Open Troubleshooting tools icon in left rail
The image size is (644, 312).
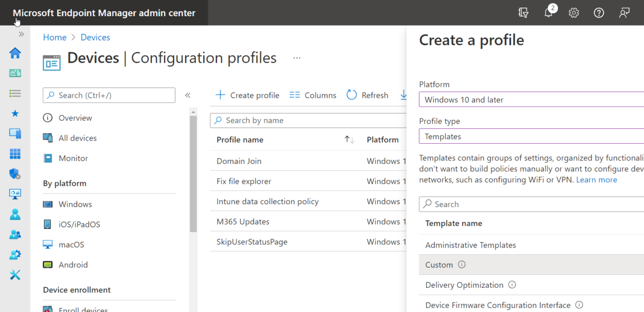(15, 275)
